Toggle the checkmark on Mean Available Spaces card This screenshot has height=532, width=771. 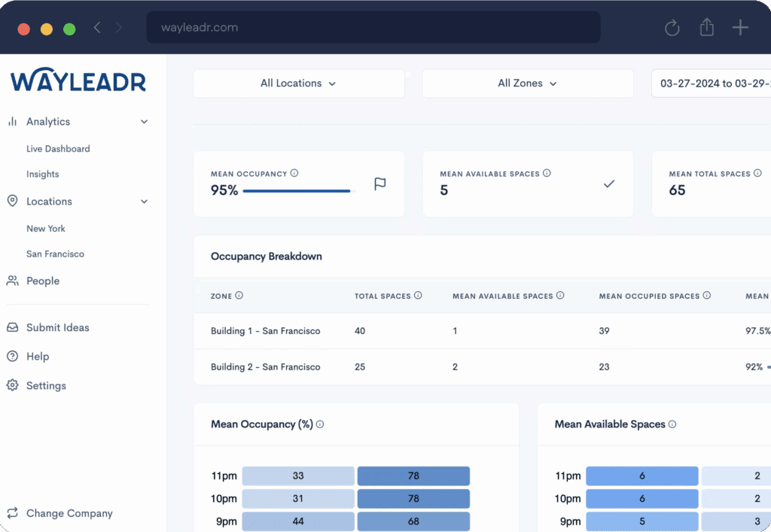pyautogui.click(x=608, y=182)
